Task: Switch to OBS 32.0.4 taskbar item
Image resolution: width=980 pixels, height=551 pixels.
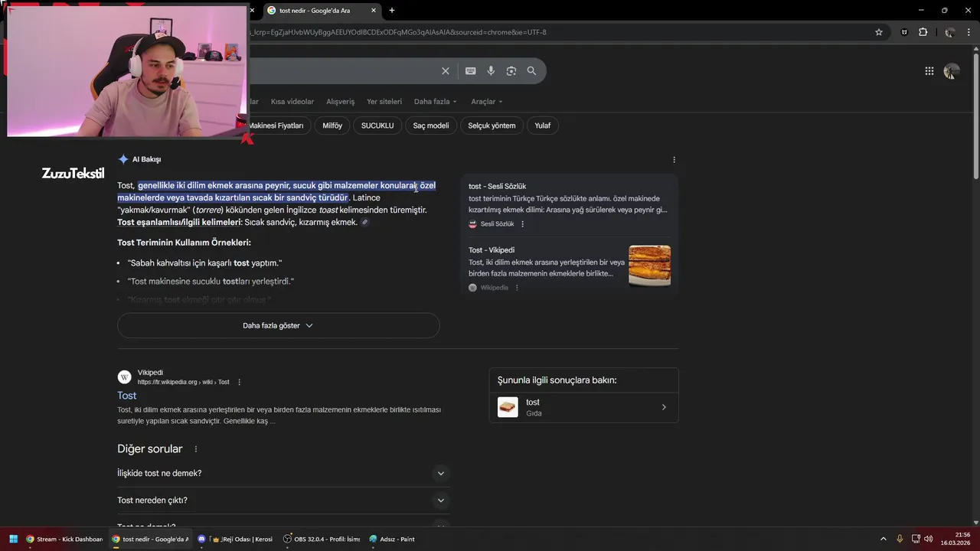Action: pyautogui.click(x=322, y=539)
